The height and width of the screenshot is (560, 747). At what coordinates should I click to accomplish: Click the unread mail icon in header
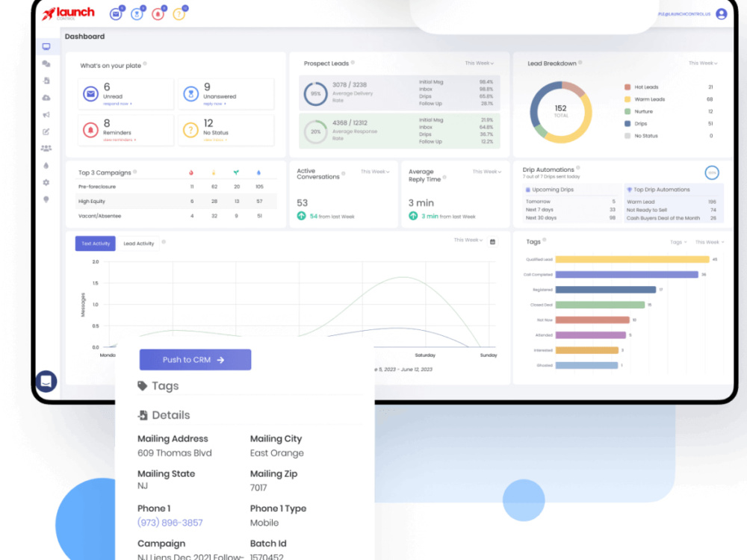[116, 14]
